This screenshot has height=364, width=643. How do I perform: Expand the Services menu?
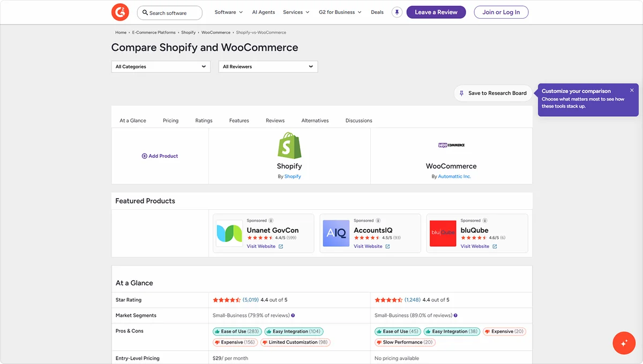pos(296,12)
